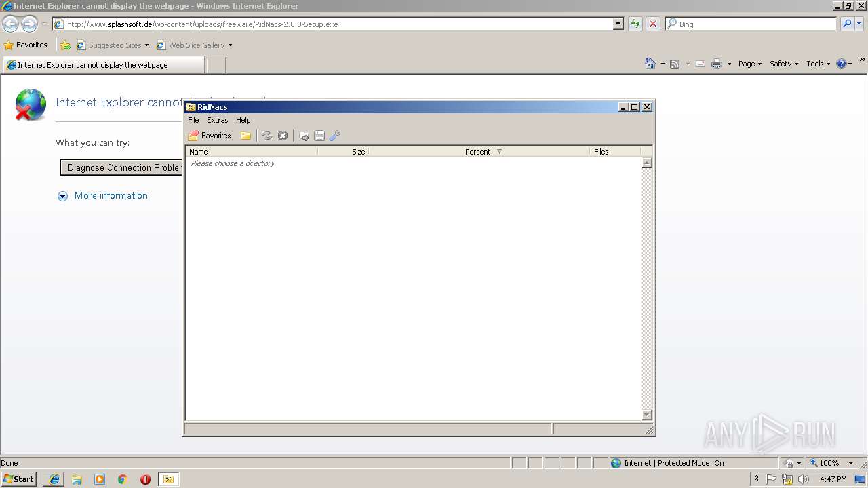Open the RidNacs File menu
The height and width of the screenshot is (488, 868).
(193, 120)
